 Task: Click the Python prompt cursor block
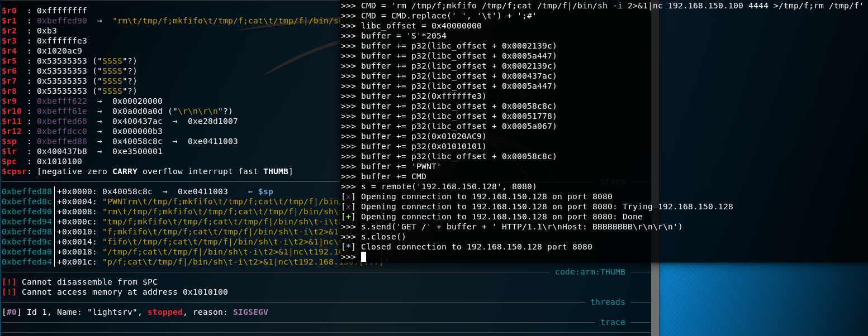363,257
